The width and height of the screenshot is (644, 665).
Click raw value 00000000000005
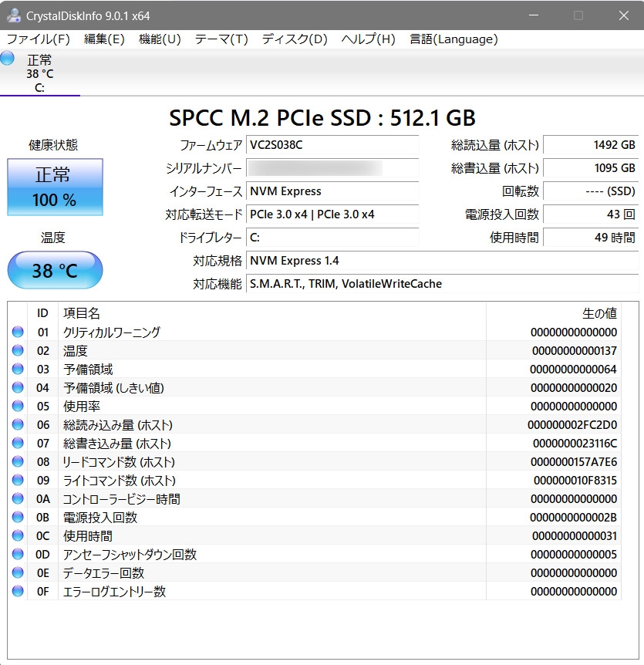[574, 555]
